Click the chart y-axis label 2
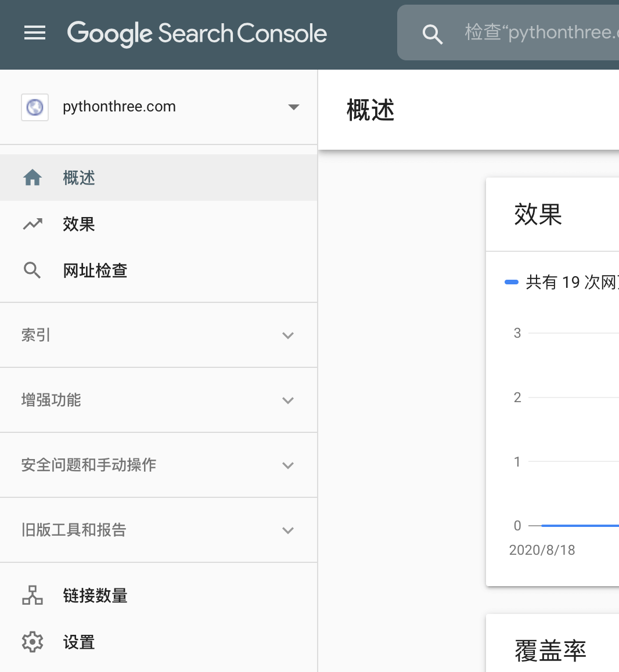This screenshot has height=672, width=619. point(517,398)
